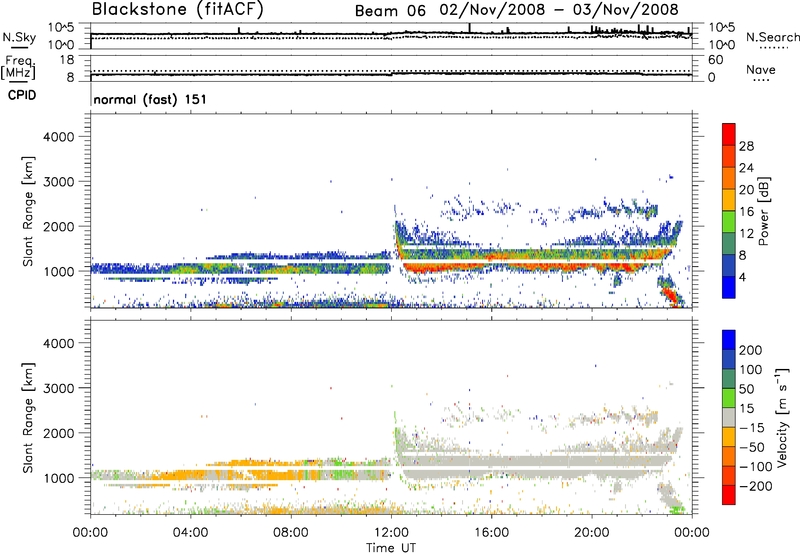Screen dimensions: 800x554
Task: Click the 18 tick on the frequency axis
Action: point(67,60)
